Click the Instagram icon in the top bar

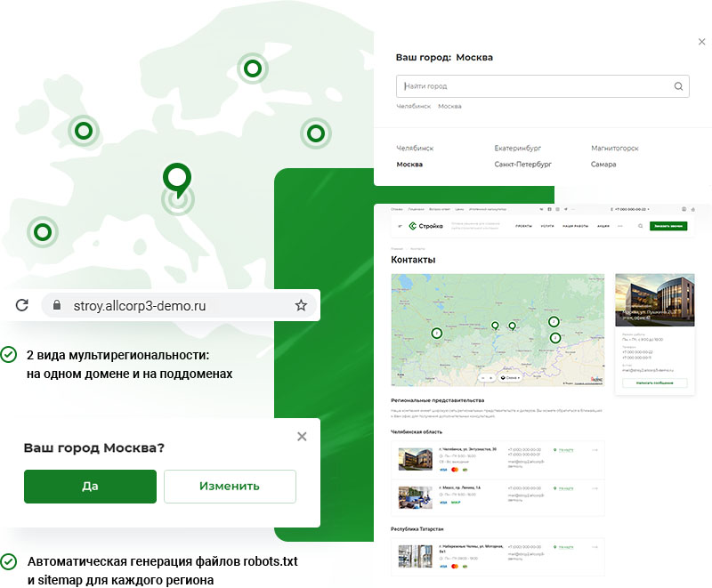click(x=557, y=208)
